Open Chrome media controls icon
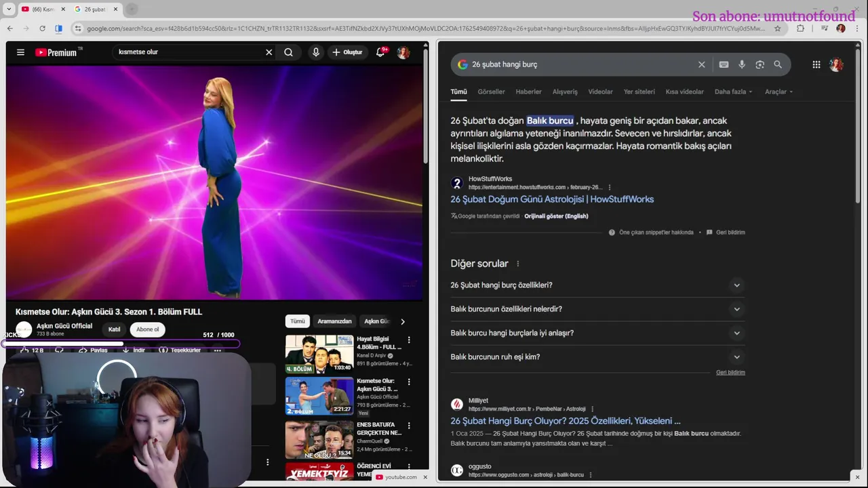868x488 pixels. pos(824,28)
